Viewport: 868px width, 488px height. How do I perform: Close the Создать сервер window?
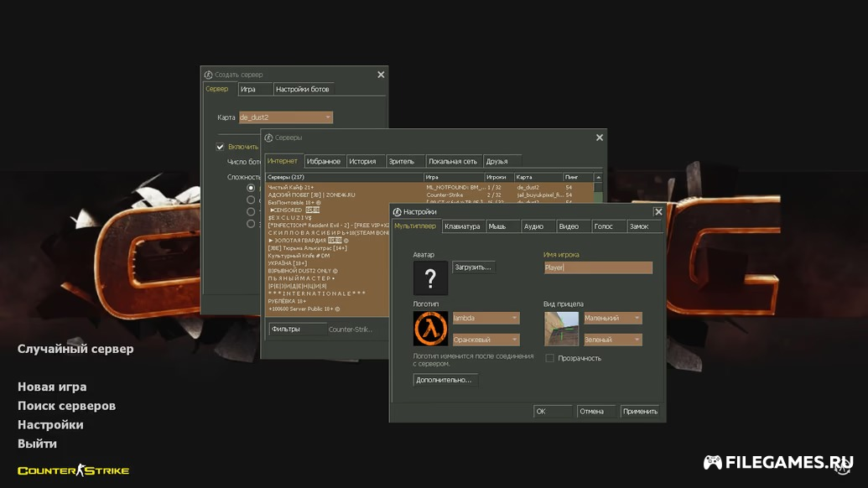click(381, 74)
